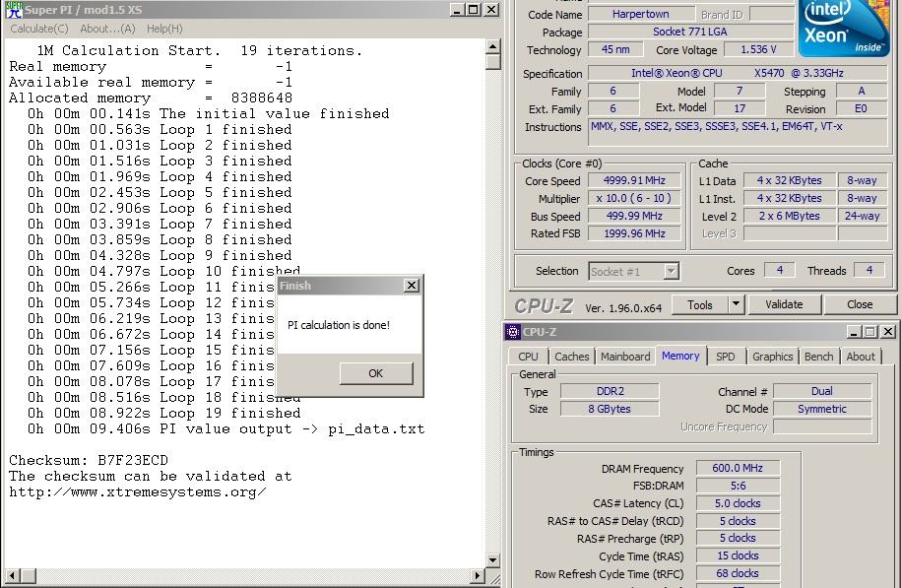Click the Tools button in CPU-Z
901x588 pixels.
700,305
